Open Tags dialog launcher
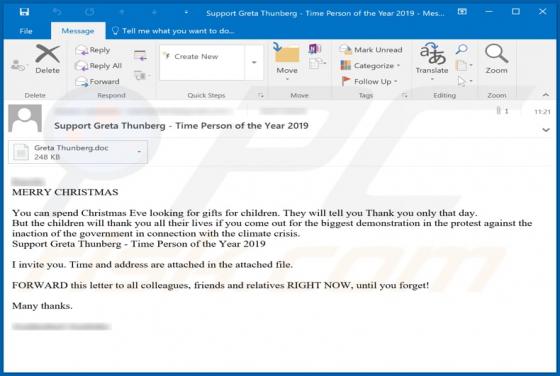Image resolution: width=560 pixels, height=376 pixels. pos(404,95)
